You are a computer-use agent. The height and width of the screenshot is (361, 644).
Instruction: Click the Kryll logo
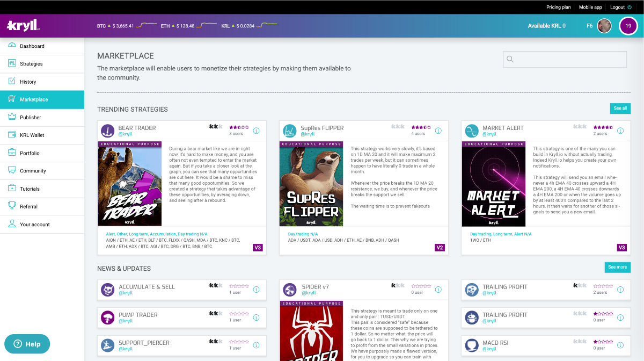click(x=23, y=25)
